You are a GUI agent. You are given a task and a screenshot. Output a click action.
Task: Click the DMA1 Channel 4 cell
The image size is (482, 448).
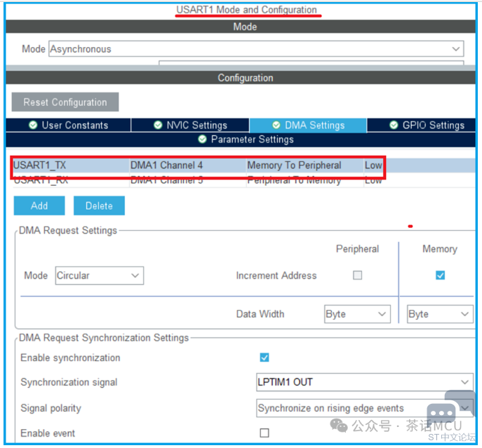[187, 165]
